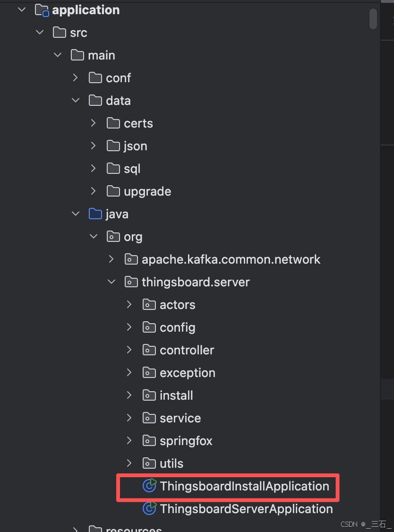Click the application module folder icon

point(42,10)
